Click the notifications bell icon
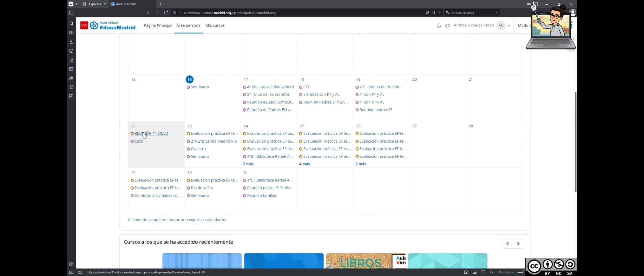The image size is (644, 276). 439,25
